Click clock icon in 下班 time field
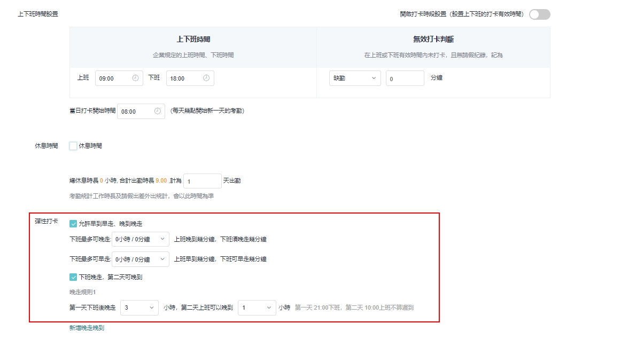Viewport: 644px width, 339px height. coord(206,78)
